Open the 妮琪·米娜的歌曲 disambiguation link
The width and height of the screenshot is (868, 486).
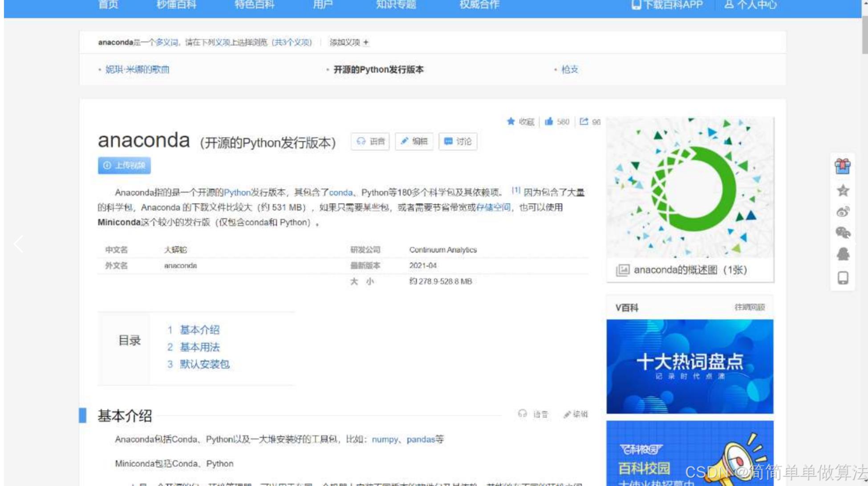coord(137,69)
